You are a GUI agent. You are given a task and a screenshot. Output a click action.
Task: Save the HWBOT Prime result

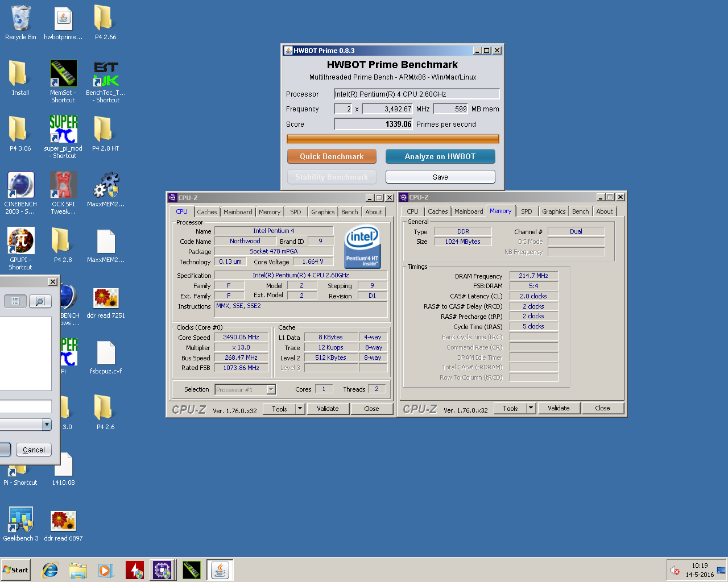pos(440,177)
